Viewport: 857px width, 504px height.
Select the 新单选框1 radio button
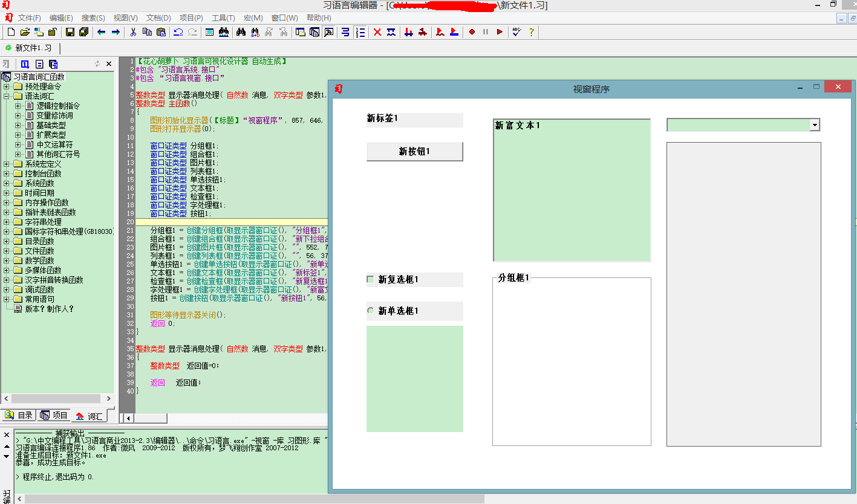[x=370, y=311]
